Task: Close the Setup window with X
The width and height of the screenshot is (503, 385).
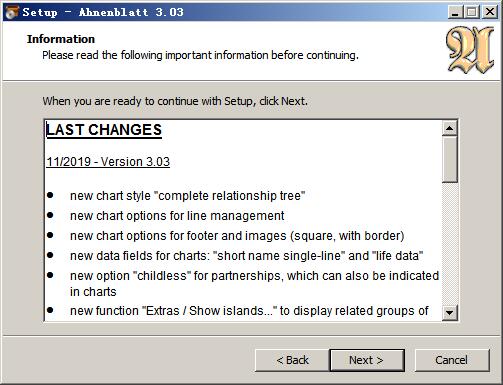Action: tap(490, 12)
